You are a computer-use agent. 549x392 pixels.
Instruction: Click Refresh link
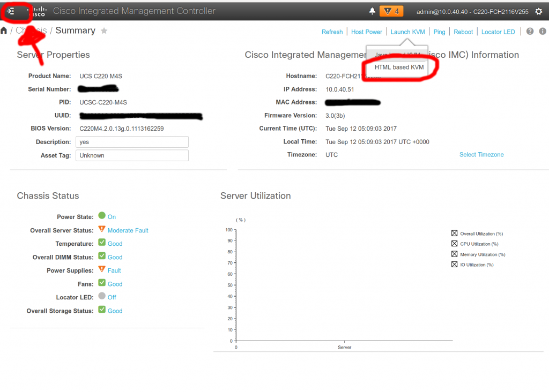[332, 32]
